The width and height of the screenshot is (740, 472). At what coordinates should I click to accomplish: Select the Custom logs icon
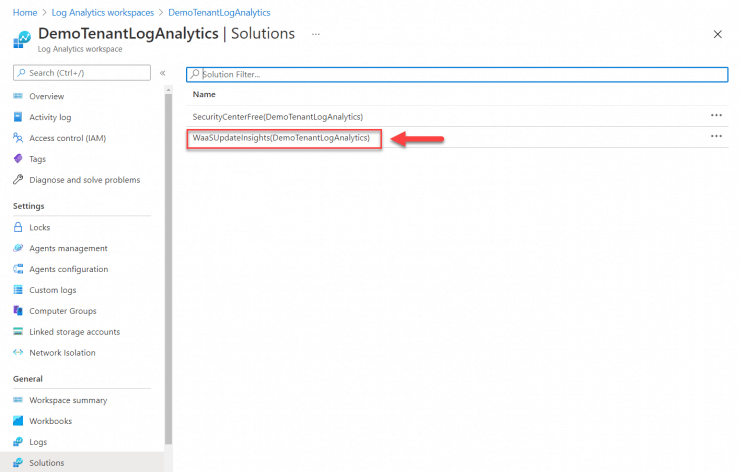[x=18, y=290]
